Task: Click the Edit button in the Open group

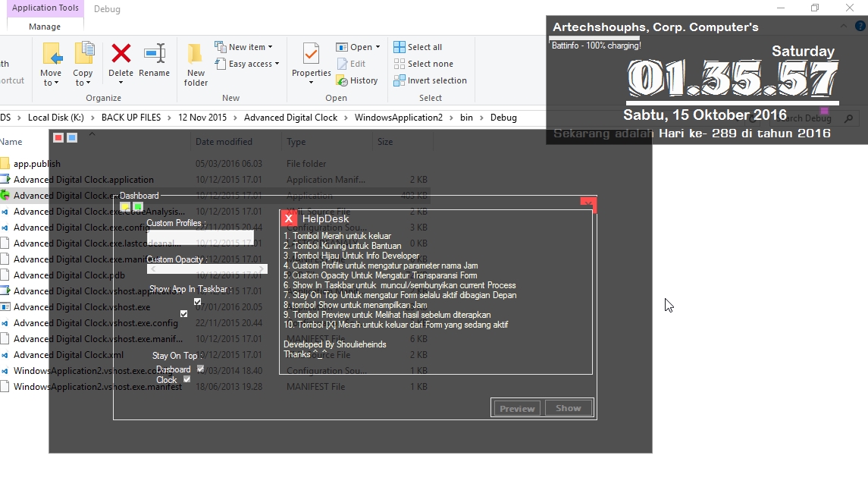Action: coord(351,64)
